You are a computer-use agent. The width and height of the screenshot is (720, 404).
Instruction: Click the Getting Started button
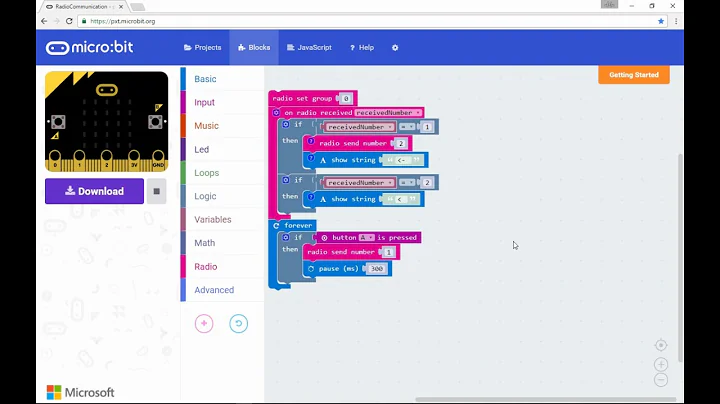pos(634,75)
